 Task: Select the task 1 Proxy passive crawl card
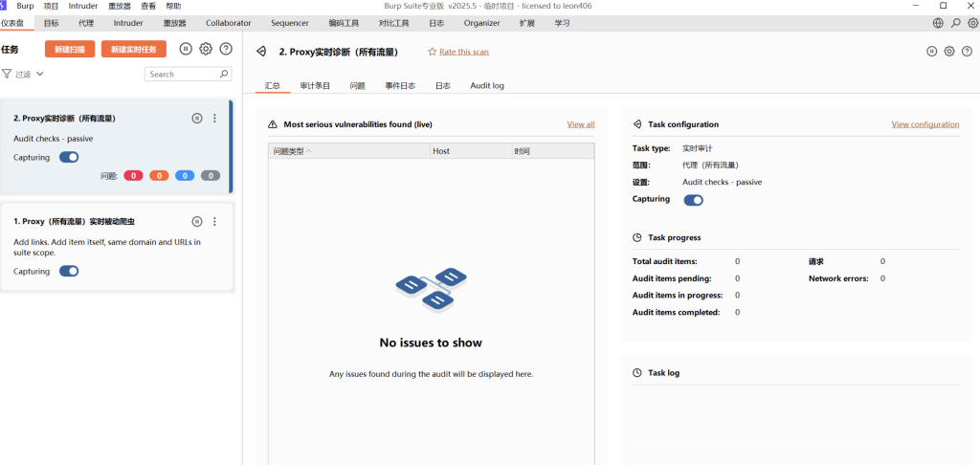click(117, 246)
